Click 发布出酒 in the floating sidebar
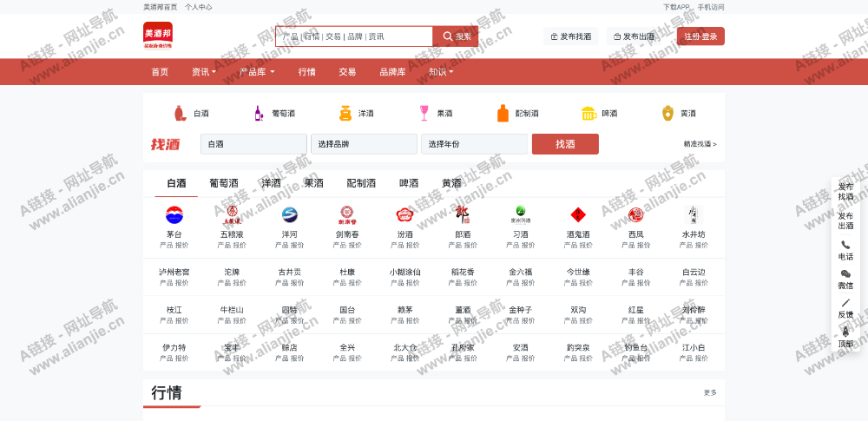The height and width of the screenshot is (421, 868). coord(845,220)
